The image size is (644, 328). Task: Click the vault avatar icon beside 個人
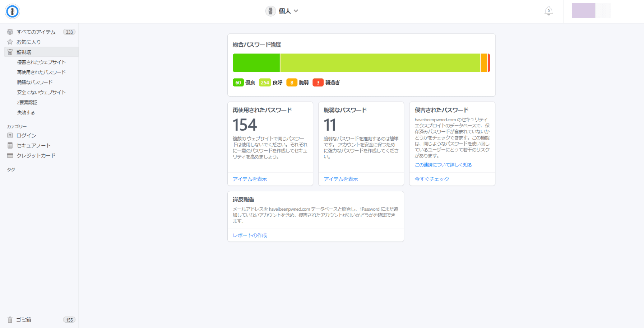(270, 11)
